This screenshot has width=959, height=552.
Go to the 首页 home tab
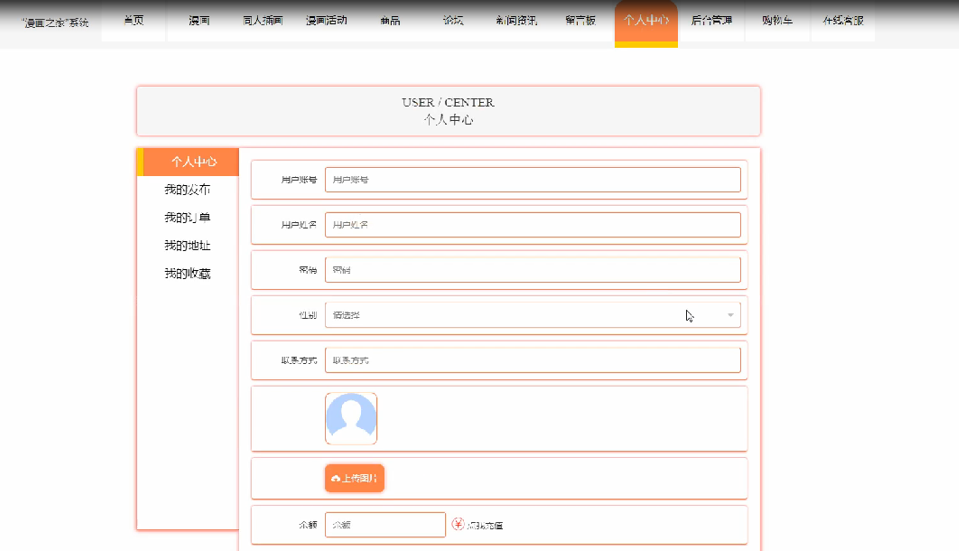133,20
